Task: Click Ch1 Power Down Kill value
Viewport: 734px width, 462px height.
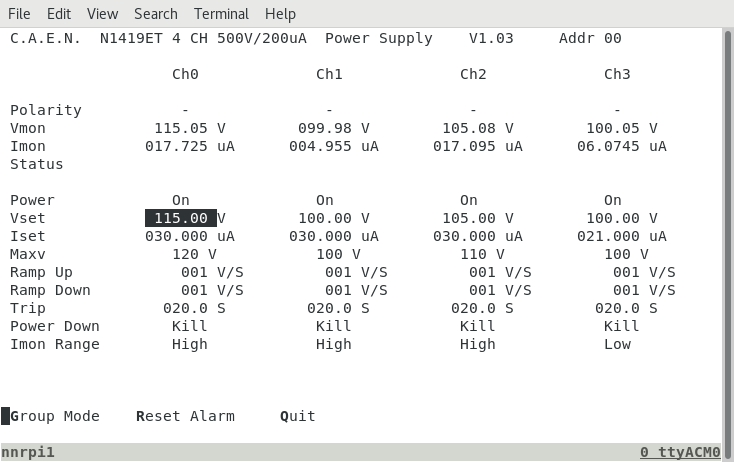Action: click(334, 326)
